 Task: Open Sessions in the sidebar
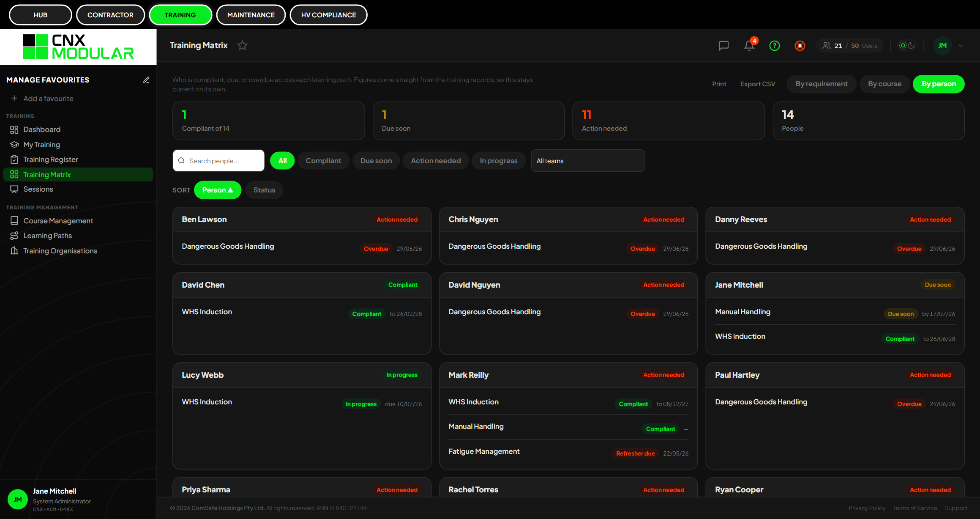tap(78, 189)
